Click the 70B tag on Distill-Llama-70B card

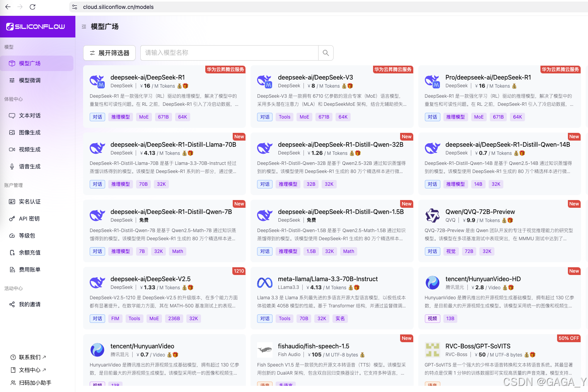(x=143, y=184)
